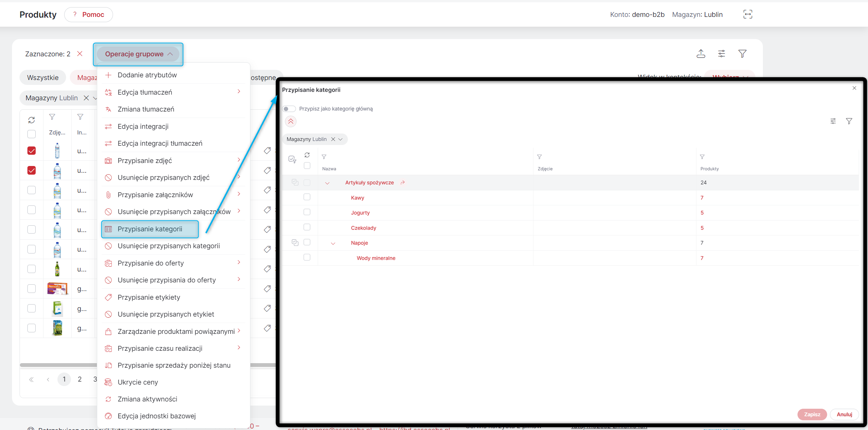
Task: Click the collapse-all double chevron in category dialog
Action: (291, 121)
